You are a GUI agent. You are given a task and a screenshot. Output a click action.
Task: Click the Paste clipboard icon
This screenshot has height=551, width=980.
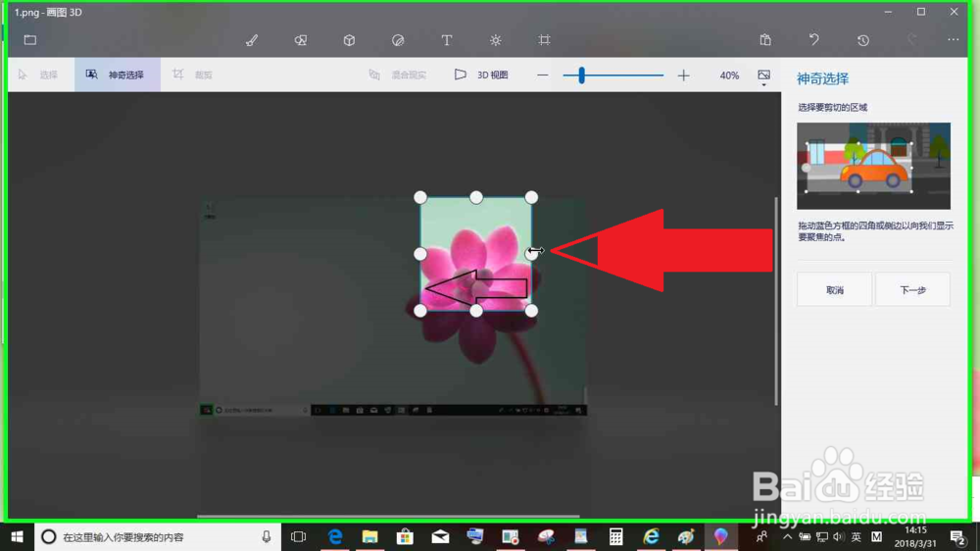coord(765,40)
